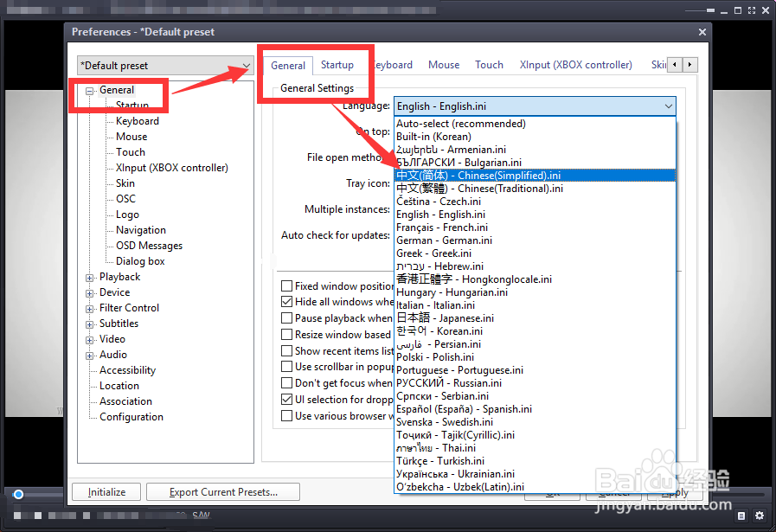
Task: Pick Korean.ini from language list
Action: [x=535, y=331]
